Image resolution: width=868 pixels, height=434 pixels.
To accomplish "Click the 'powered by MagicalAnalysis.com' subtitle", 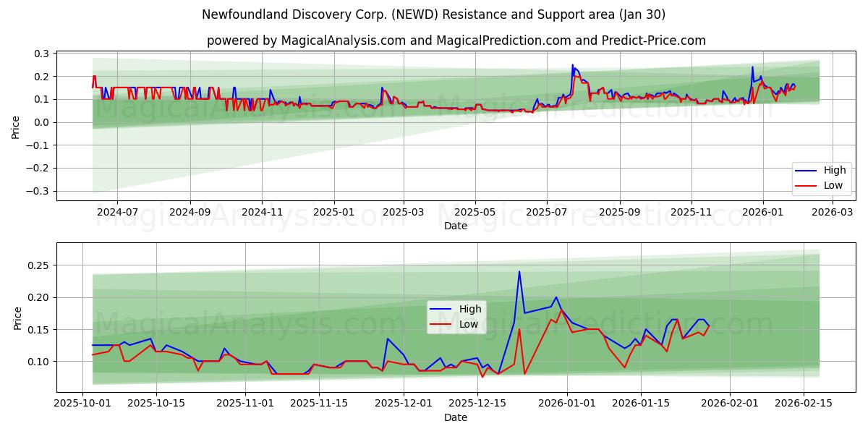I will click(456, 41).
